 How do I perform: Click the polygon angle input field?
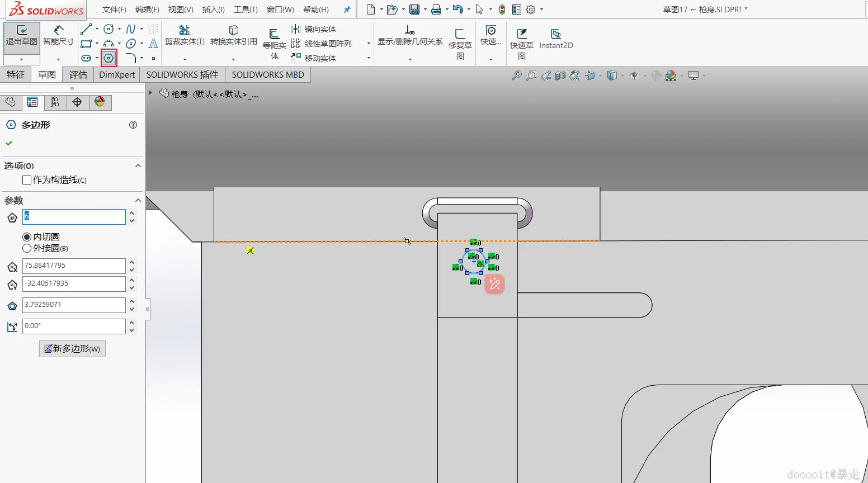pos(74,326)
